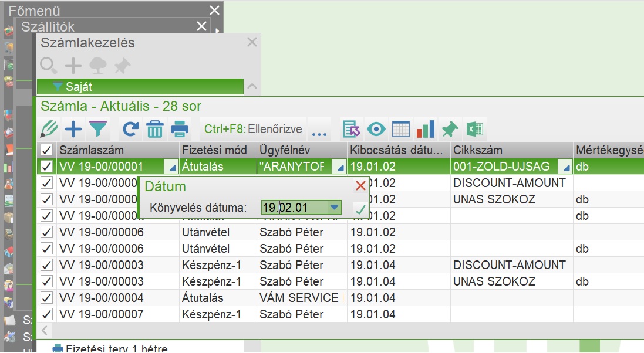Viewport: 644px width, 353px height.
Task: Click the arrow next to Szállítók tab
Action: tap(217, 29)
